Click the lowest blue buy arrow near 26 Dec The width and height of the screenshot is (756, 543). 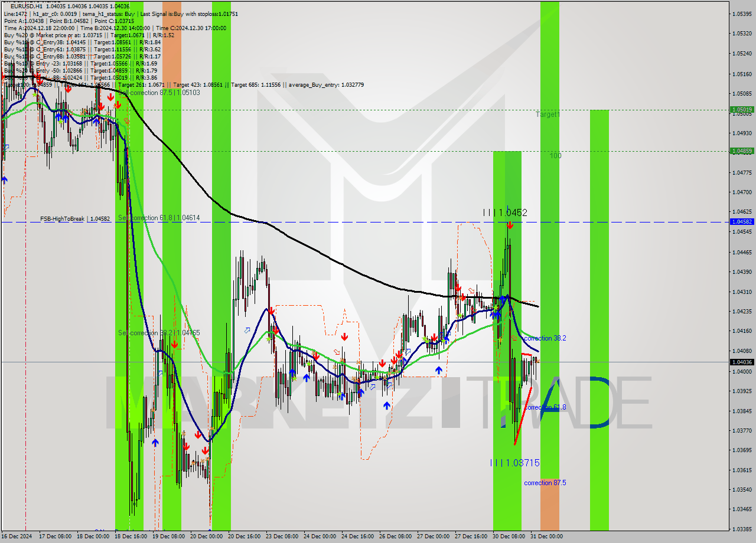[386, 405]
